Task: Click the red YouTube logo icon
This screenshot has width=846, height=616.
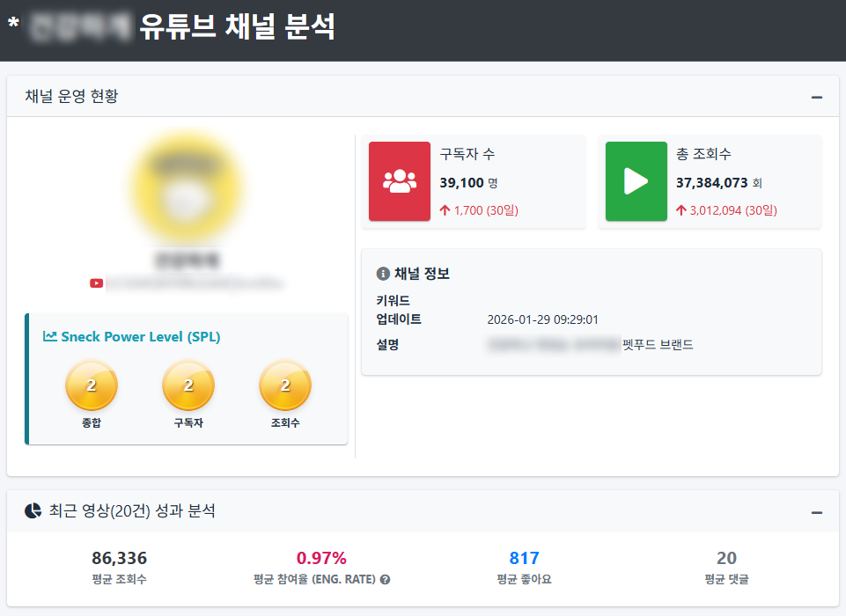Action: 97,283
